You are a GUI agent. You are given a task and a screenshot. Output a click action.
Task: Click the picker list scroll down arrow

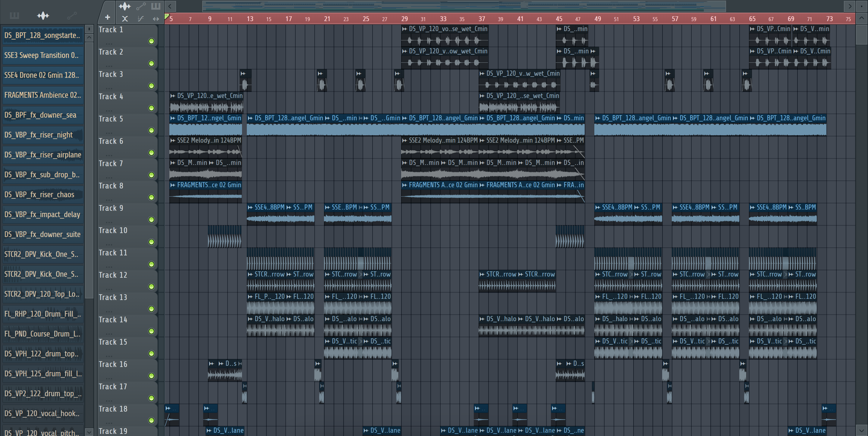89,431
